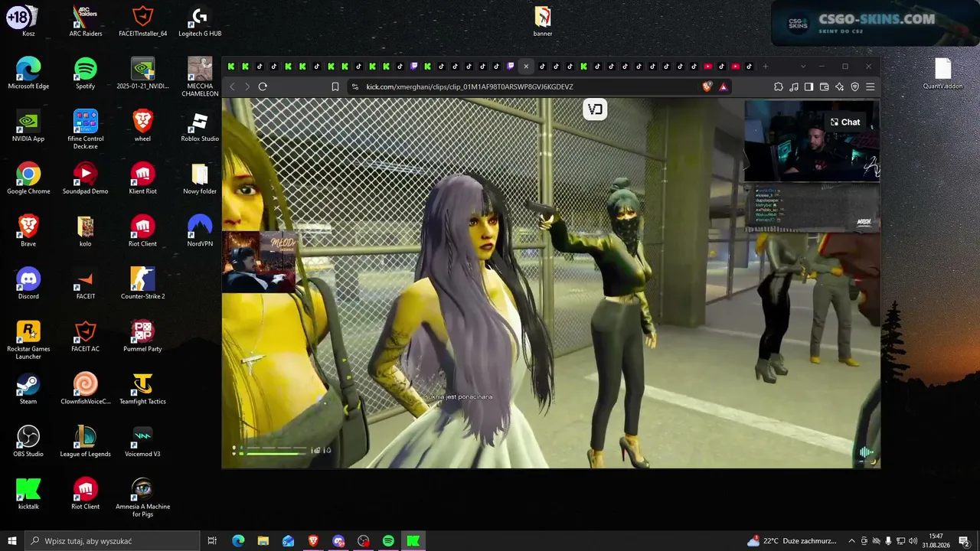Screen dimensions: 980x551
Task: Open the NordVPN desktop icon
Action: click(x=200, y=230)
